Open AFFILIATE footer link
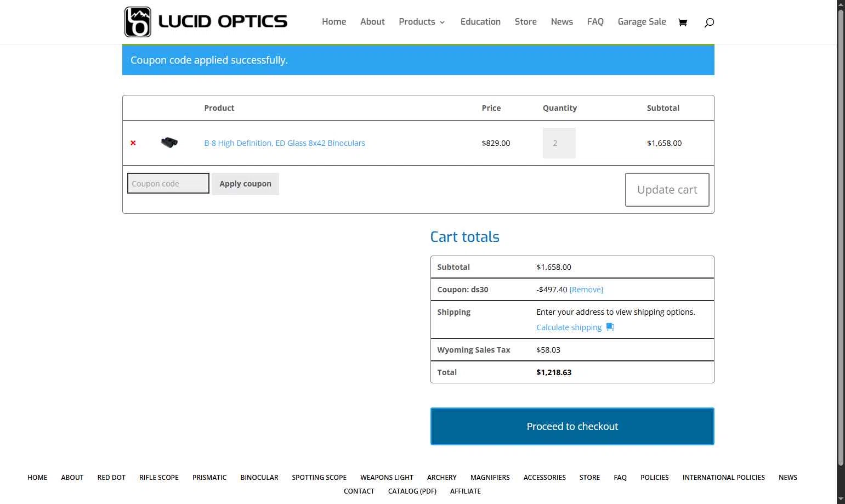 click(x=466, y=491)
